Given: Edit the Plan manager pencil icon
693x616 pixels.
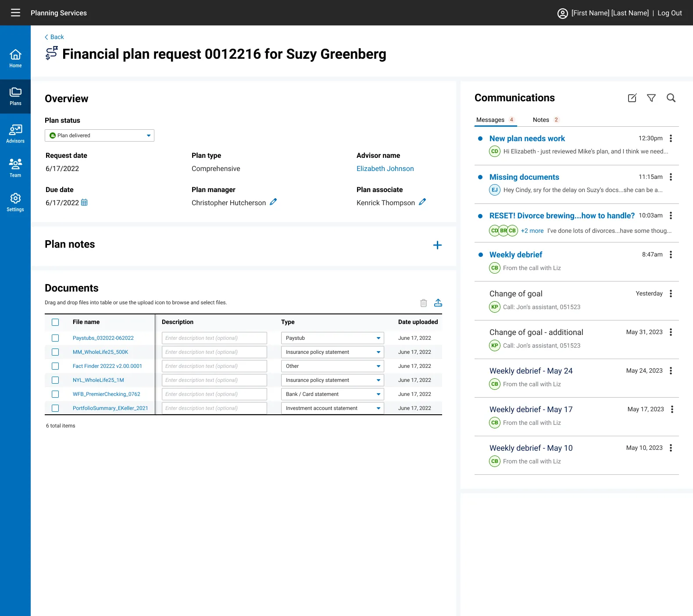Looking at the screenshot, I should click(x=273, y=202).
